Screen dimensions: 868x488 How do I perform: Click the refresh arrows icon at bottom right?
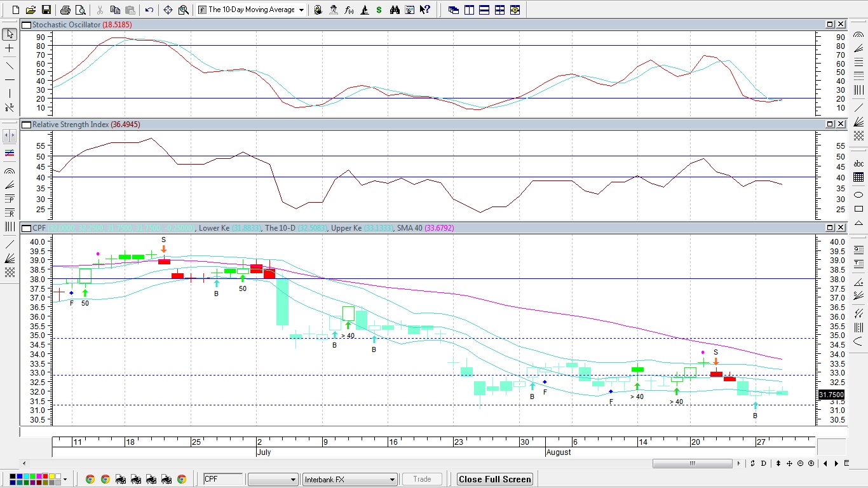(753, 463)
